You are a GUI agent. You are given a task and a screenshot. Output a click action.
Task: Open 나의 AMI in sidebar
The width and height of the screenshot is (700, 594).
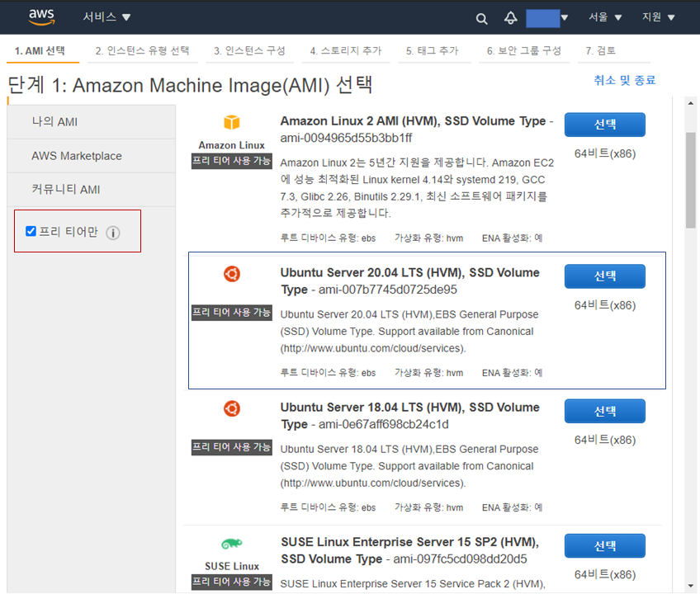91,122
